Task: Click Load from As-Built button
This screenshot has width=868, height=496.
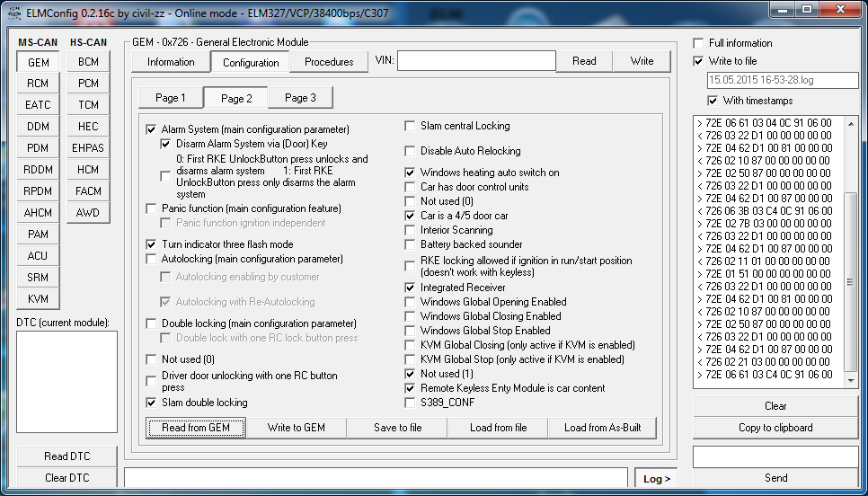Action: [602, 428]
